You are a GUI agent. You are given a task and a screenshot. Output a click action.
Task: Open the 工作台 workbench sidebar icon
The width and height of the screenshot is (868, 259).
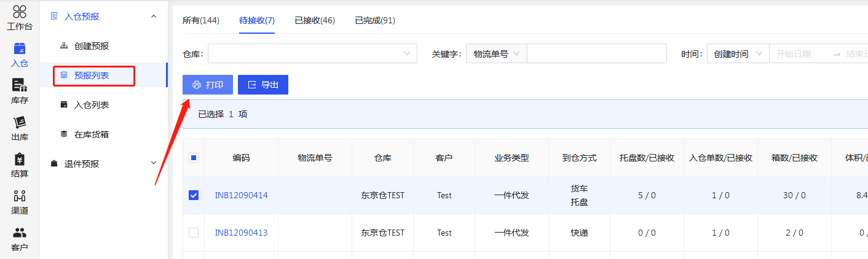point(20,17)
